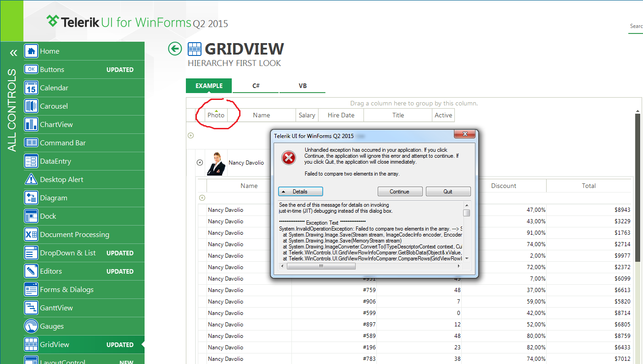Click Nancy Davolio's photo thumbnail
The height and width of the screenshot is (364, 643).
tap(216, 163)
